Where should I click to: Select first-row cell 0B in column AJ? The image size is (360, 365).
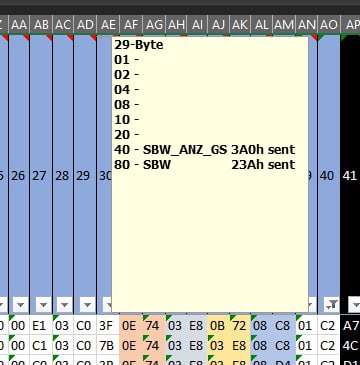click(218, 326)
